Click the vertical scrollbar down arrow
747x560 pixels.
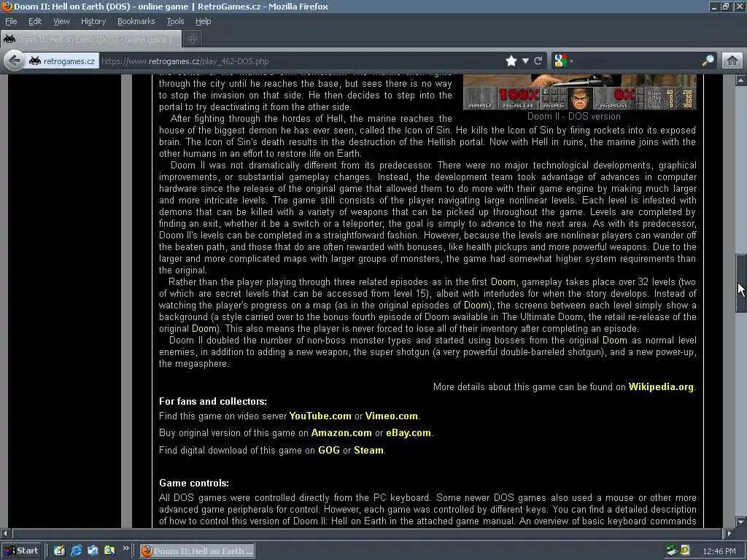tap(740, 521)
